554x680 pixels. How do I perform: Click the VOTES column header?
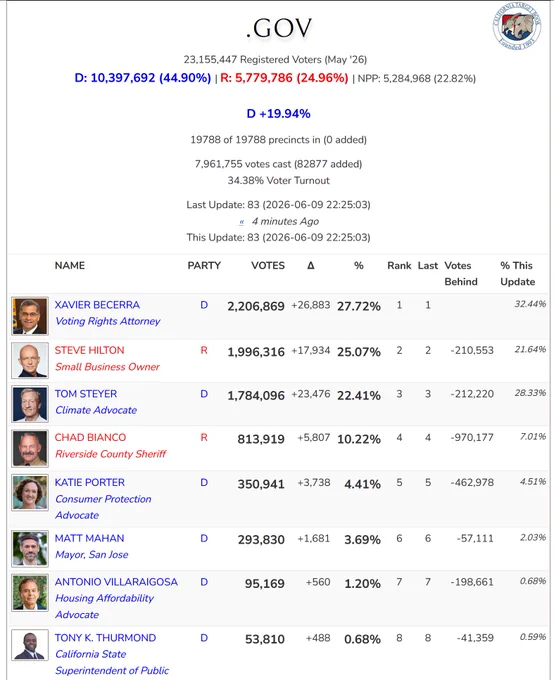[x=268, y=265]
